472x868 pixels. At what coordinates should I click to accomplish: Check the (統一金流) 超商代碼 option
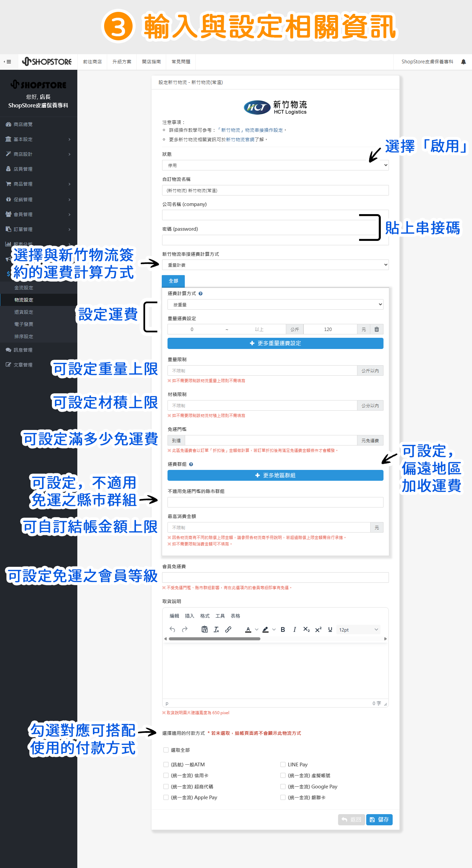(166, 786)
